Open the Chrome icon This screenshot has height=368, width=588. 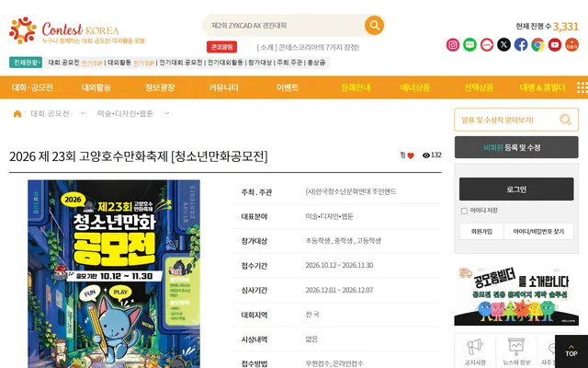coord(537,45)
